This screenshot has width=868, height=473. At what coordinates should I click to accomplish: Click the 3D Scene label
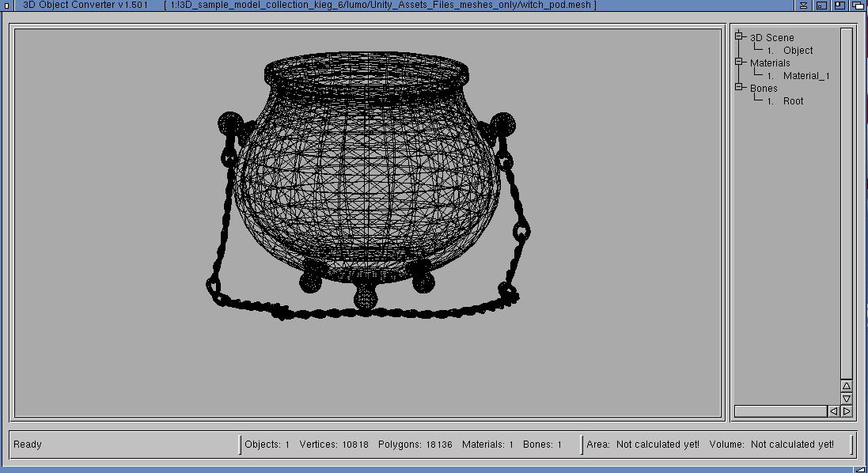[x=771, y=37]
